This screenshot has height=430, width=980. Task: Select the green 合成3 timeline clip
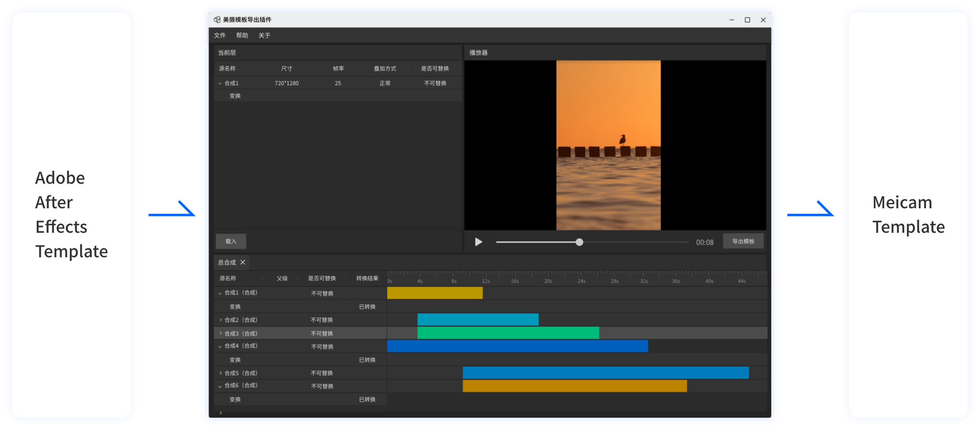(508, 333)
